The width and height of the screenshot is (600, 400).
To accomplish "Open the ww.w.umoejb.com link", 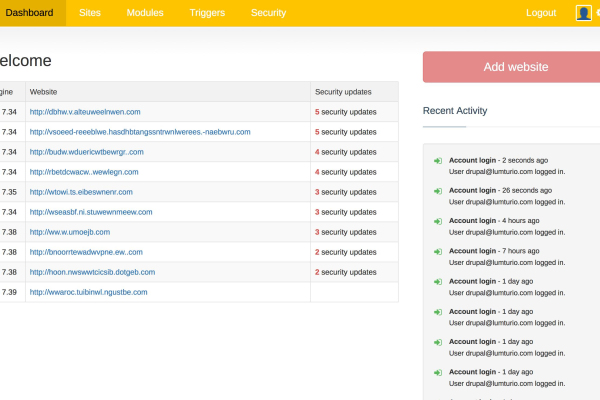I will (70, 232).
